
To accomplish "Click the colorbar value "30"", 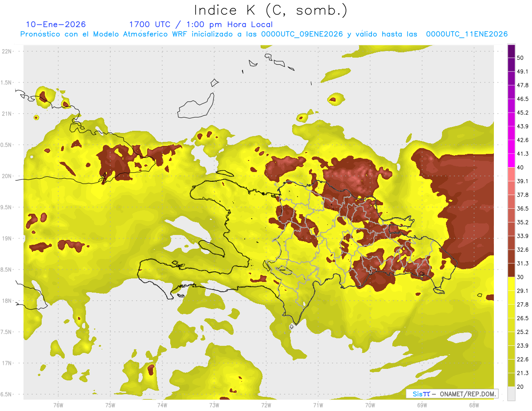I will pyautogui.click(x=521, y=277).
